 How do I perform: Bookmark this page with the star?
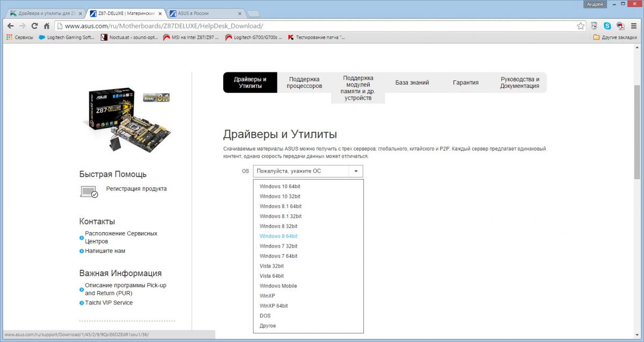(x=581, y=26)
